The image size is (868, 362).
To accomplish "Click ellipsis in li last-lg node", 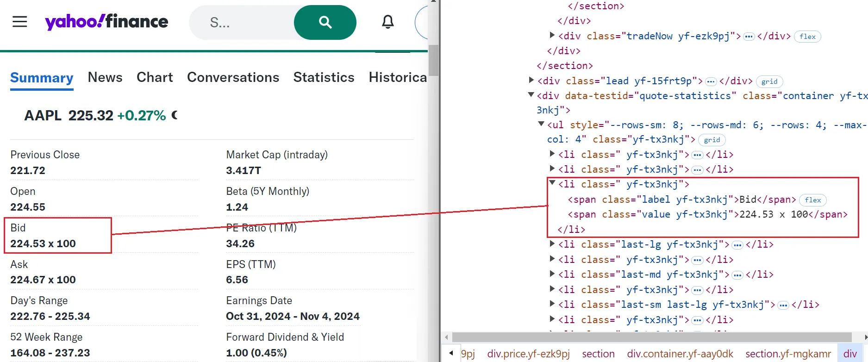I will coord(737,245).
